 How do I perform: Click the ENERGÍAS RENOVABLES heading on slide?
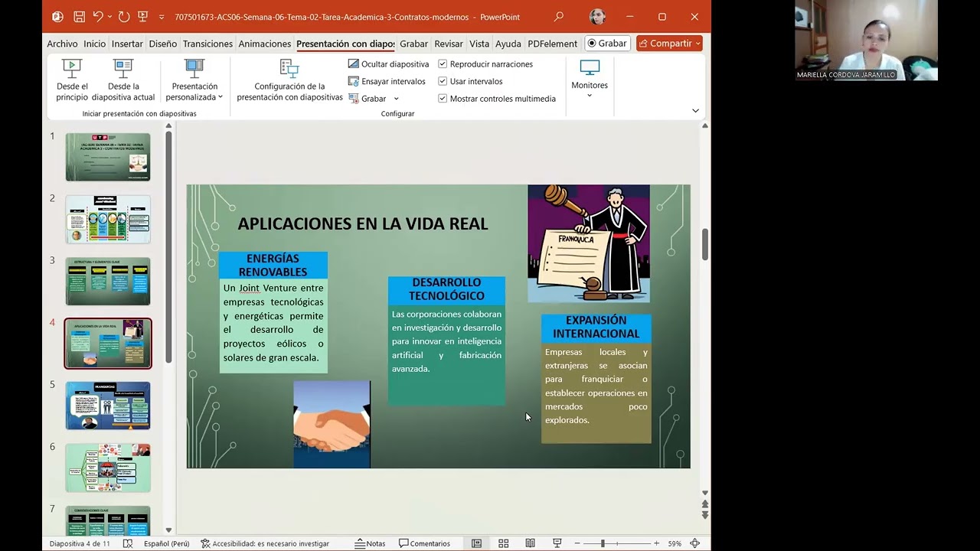coord(273,265)
